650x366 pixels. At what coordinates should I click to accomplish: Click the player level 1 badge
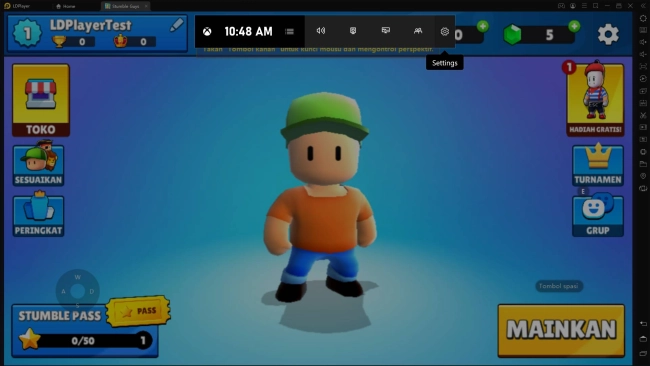(27, 33)
